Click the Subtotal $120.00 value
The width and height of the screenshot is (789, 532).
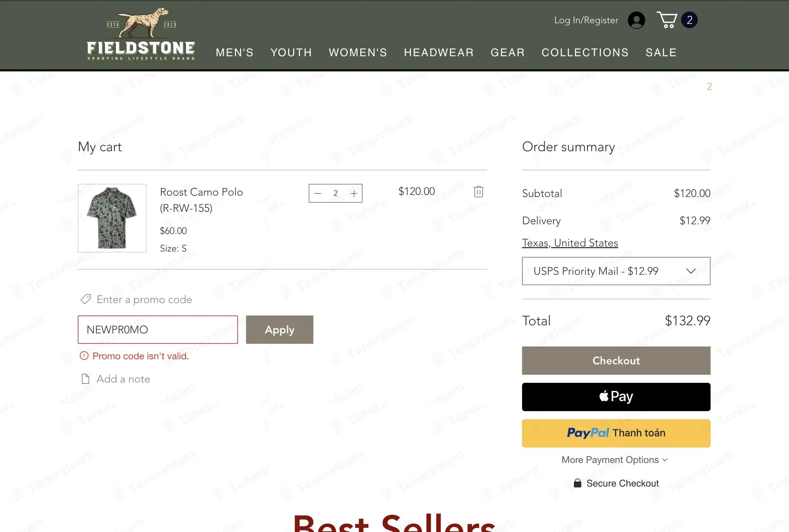(x=692, y=193)
